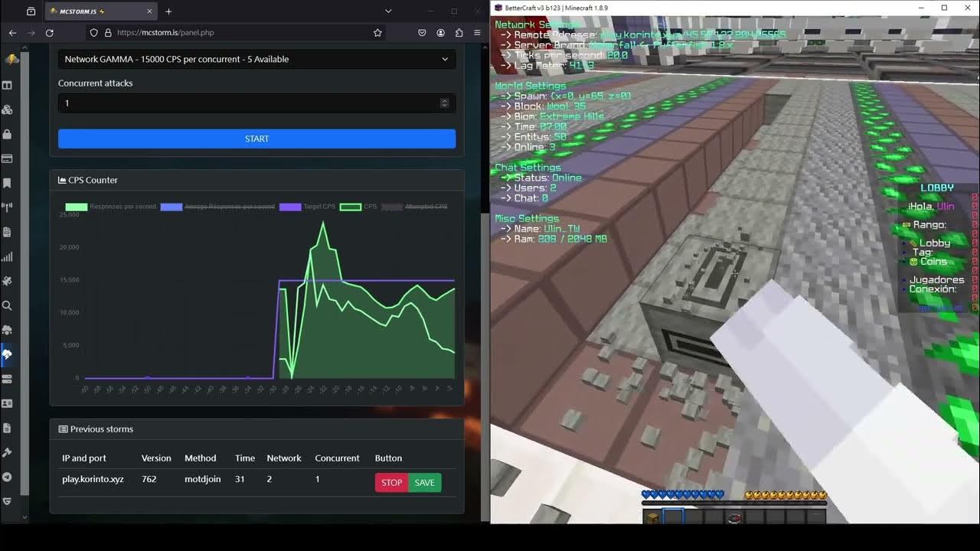Click the tracking protection shield icon
Image resolution: width=980 pixels, height=551 pixels.
pos(94,33)
